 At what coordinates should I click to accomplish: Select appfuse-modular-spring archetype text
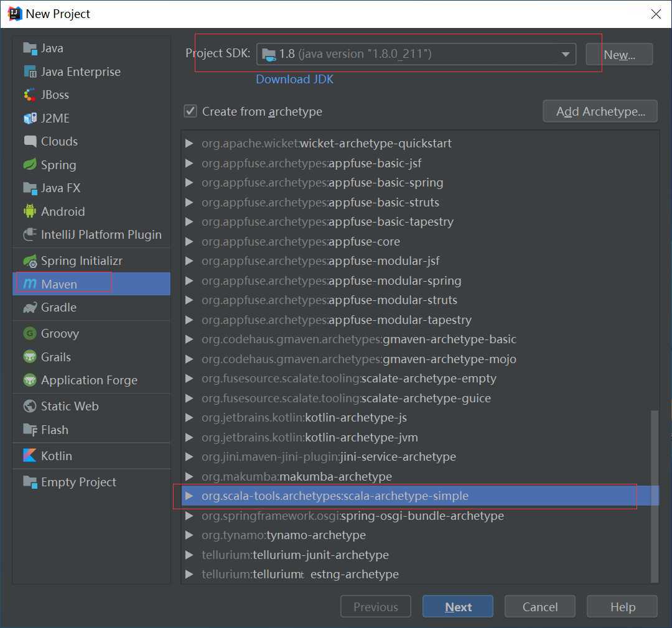click(x=331, y=281)
